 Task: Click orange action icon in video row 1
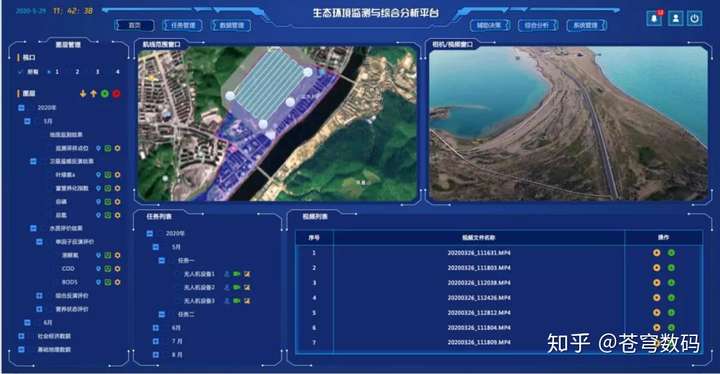[657, 253]
